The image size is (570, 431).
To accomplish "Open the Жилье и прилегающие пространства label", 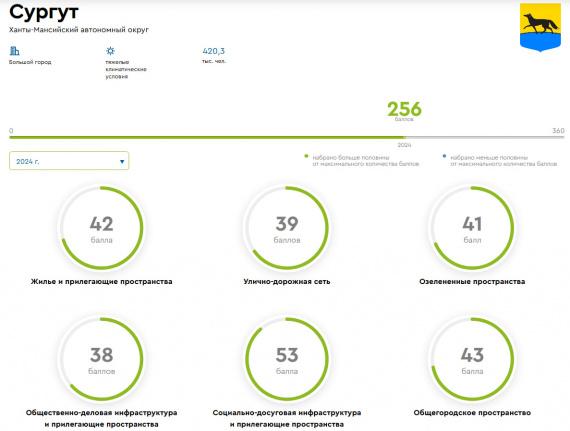I will tap(101, 282).
